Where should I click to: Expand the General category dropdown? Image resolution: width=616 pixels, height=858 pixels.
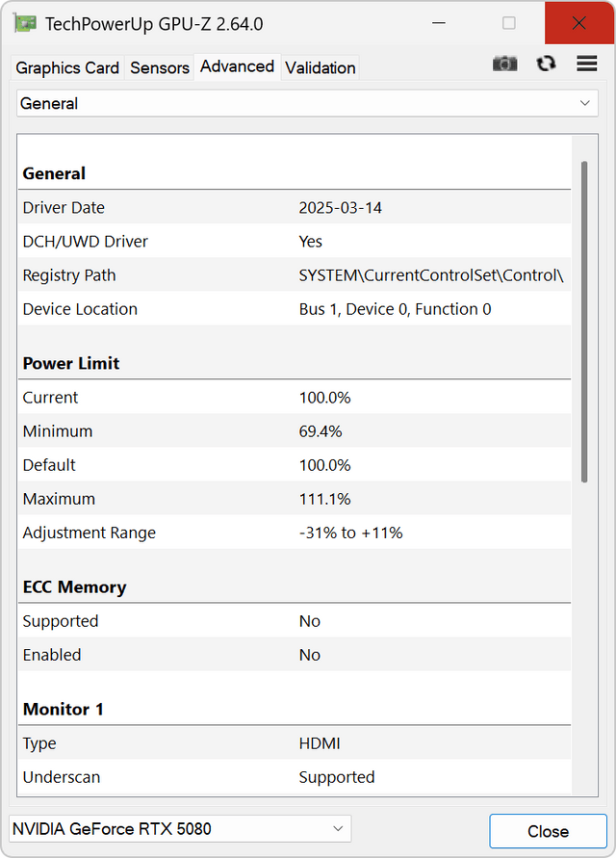click(307, 103)
